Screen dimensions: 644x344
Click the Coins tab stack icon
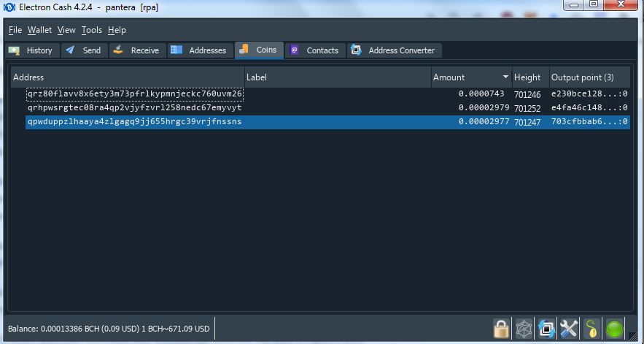point(244,49)
